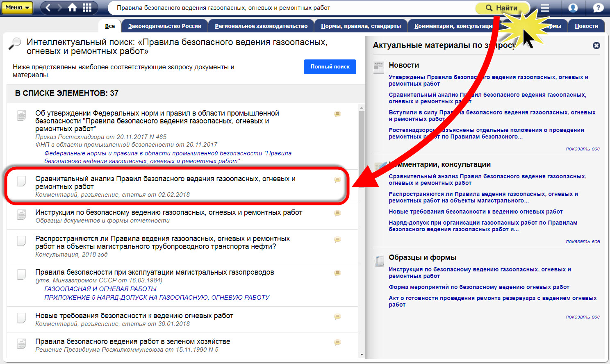
Task: Open the Нормы, правила, стандарты tab
Action: 361,26
